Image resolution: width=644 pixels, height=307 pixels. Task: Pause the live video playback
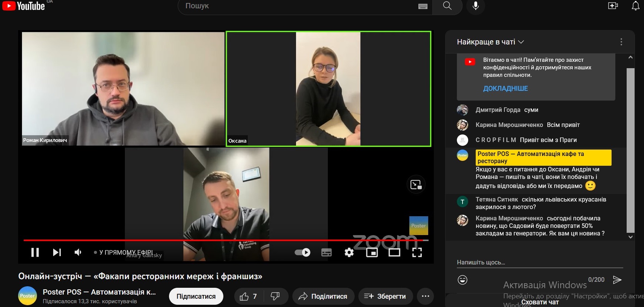(35, 252)
